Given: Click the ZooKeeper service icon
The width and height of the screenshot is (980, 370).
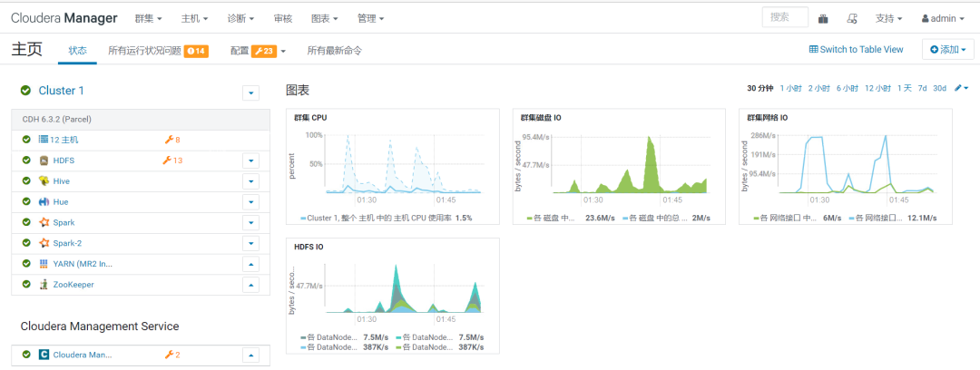Looking at the screenshot, I should (x=44, y=285).
